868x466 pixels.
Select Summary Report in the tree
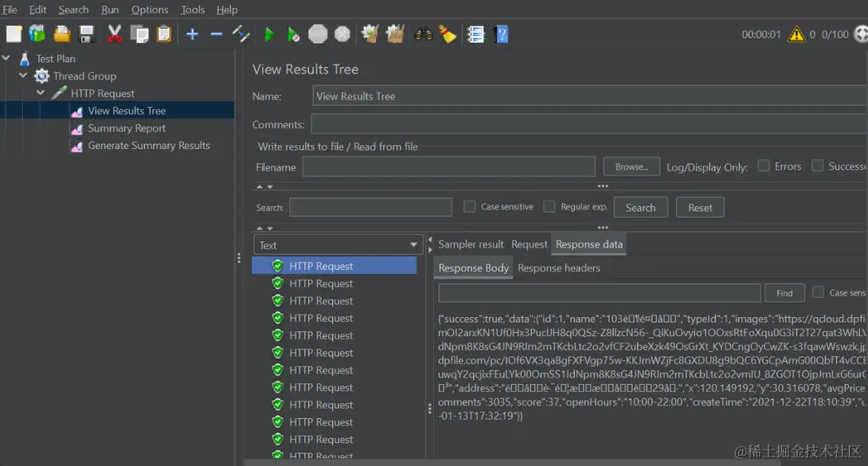pyautogui.click(x=127, y=127)
